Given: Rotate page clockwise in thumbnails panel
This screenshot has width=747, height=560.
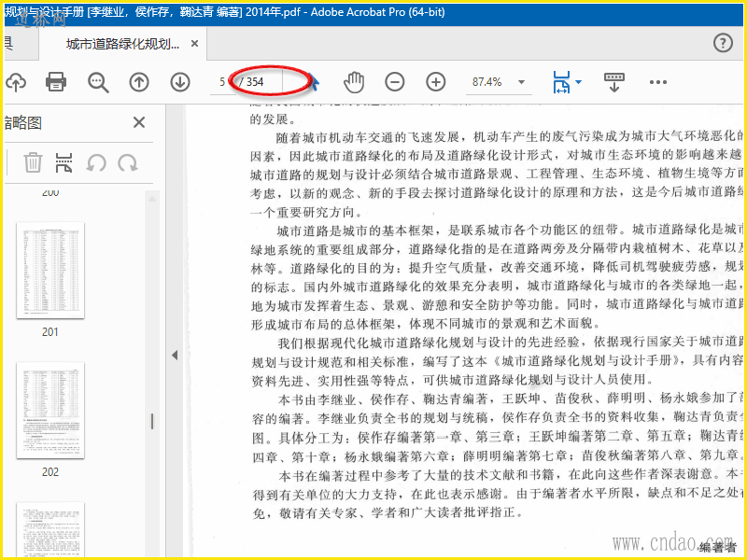Looking at the screenshot, I should click(x=128, y=162).
